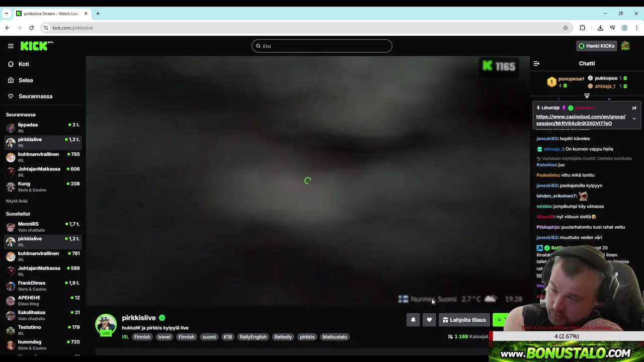
Task: Click the KICK logo
Action: (36, 46)
